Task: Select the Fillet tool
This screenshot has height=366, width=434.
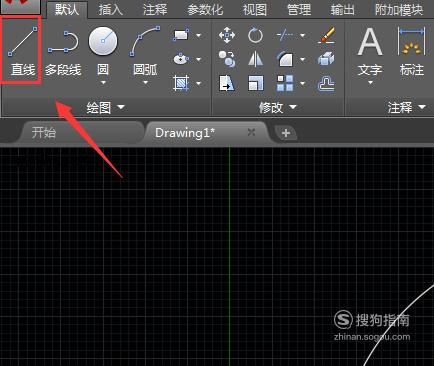Action: pos(285,59)
